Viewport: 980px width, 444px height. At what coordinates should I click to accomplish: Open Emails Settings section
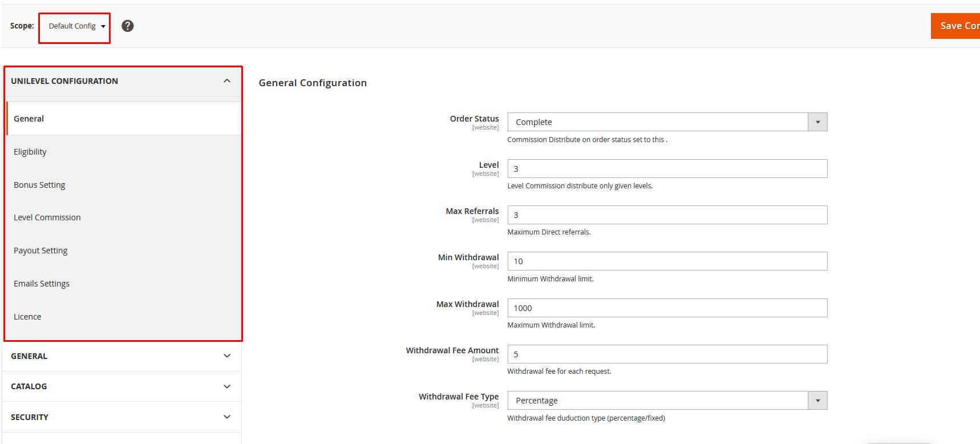(42, 284)
